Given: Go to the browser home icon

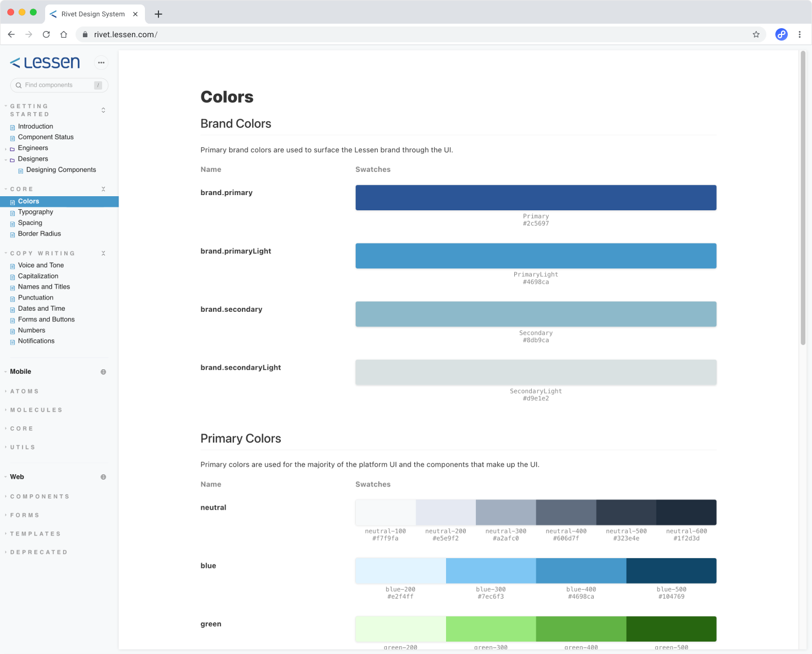Looking at the screenshot, I should point(64,34).
